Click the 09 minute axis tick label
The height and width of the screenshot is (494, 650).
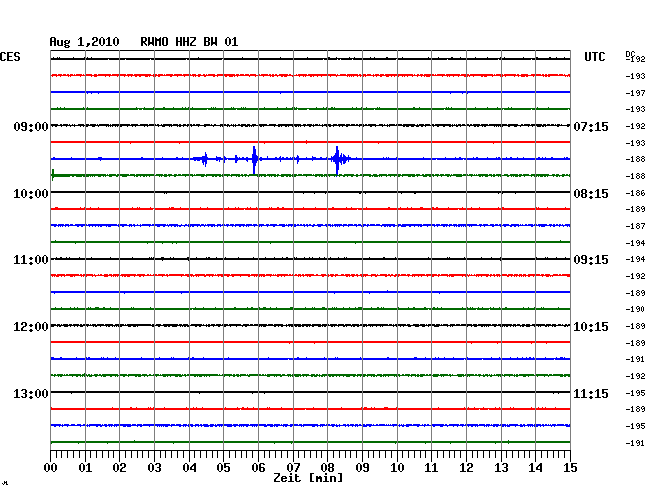coord(362,468)
